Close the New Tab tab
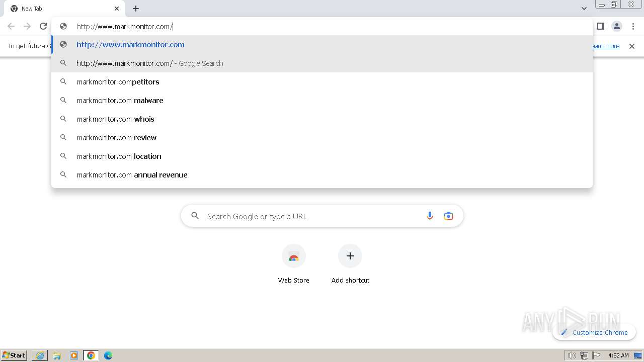The height and width of the screenshot is (362, 644). coord(117,9)
